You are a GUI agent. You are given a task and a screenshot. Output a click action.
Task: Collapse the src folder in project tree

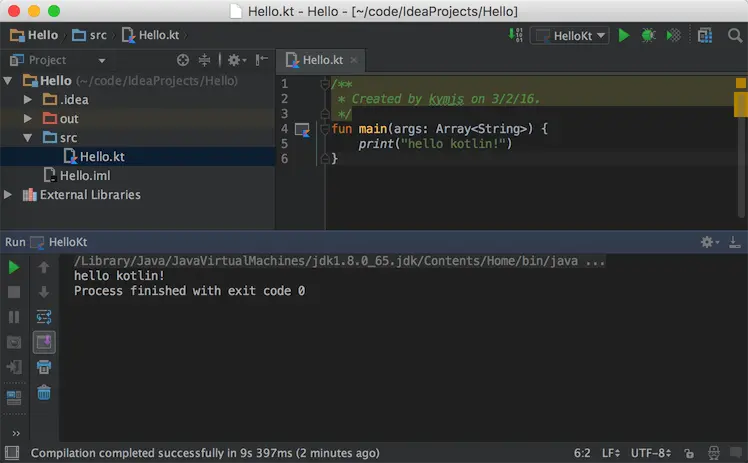(x=28, y=138)
